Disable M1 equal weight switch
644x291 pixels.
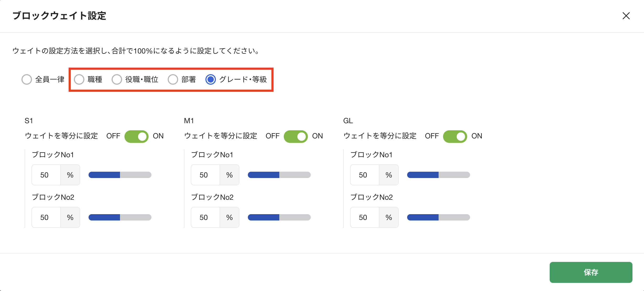click(x=296, y=136)
